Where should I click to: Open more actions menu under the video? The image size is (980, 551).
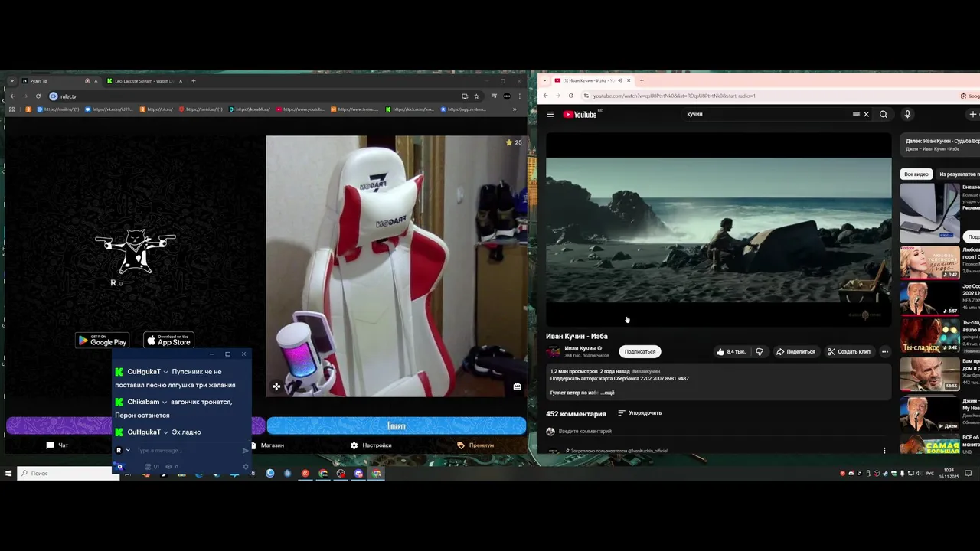[x=885, y=351]
